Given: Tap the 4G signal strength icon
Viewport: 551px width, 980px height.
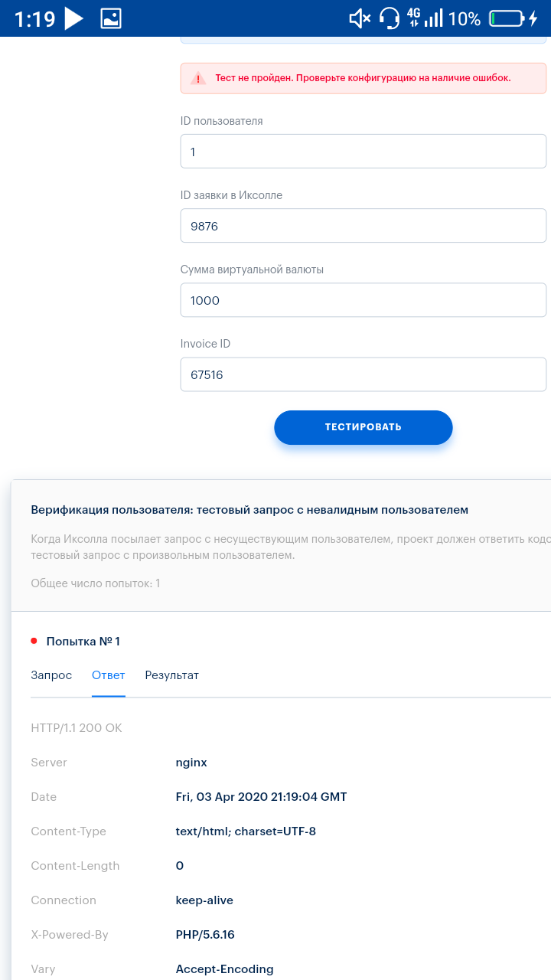Looking at the screenshot, I should click(x=425, y=18).
